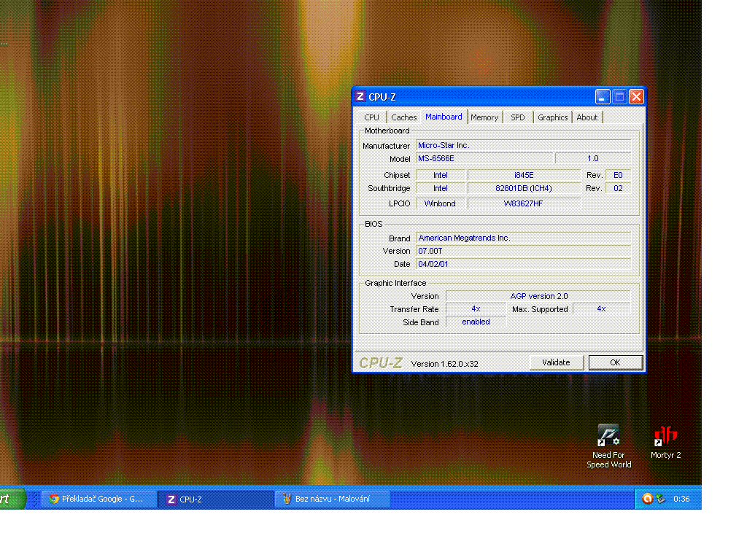Click the orange antivirus tray icon
Screen dimensions: 747x560
(647, 499)
